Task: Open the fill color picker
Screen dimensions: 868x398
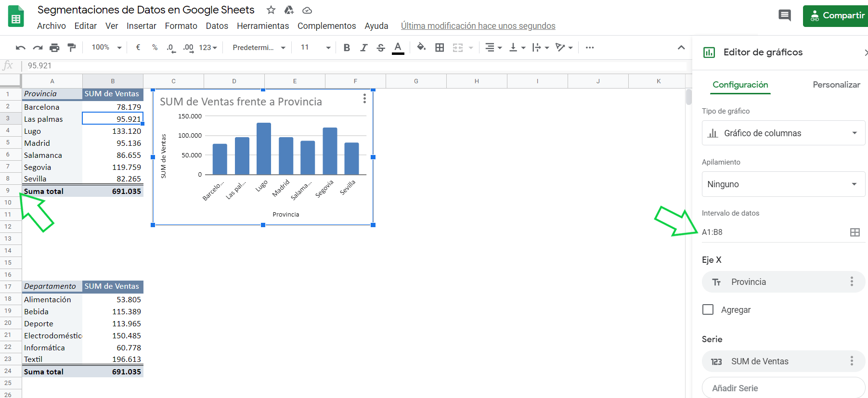Action: pos(421,47)
